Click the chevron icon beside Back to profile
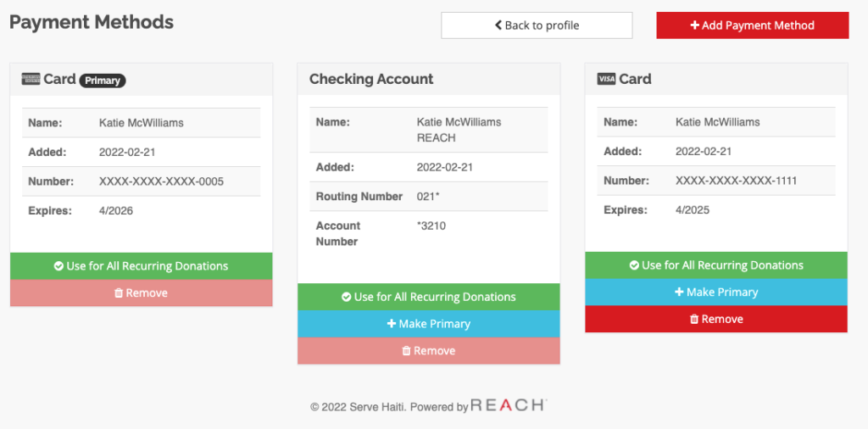Viewport: 868px width, 429px height. 498,25
